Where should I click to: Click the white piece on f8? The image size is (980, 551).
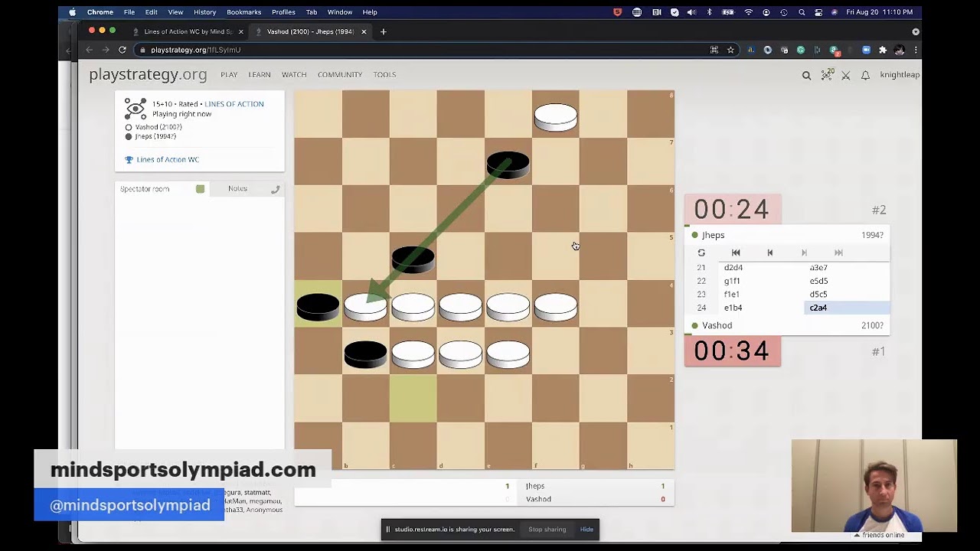tap(556, 116)
